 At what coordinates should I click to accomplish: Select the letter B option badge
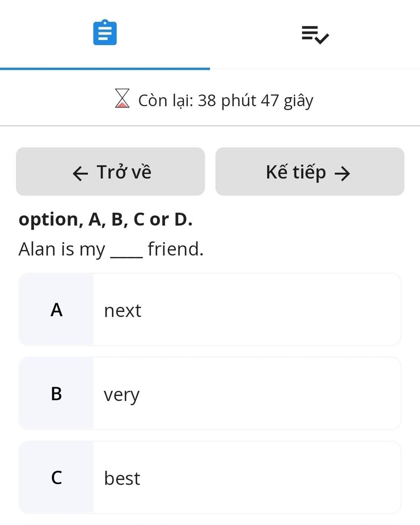coord(56,394)
